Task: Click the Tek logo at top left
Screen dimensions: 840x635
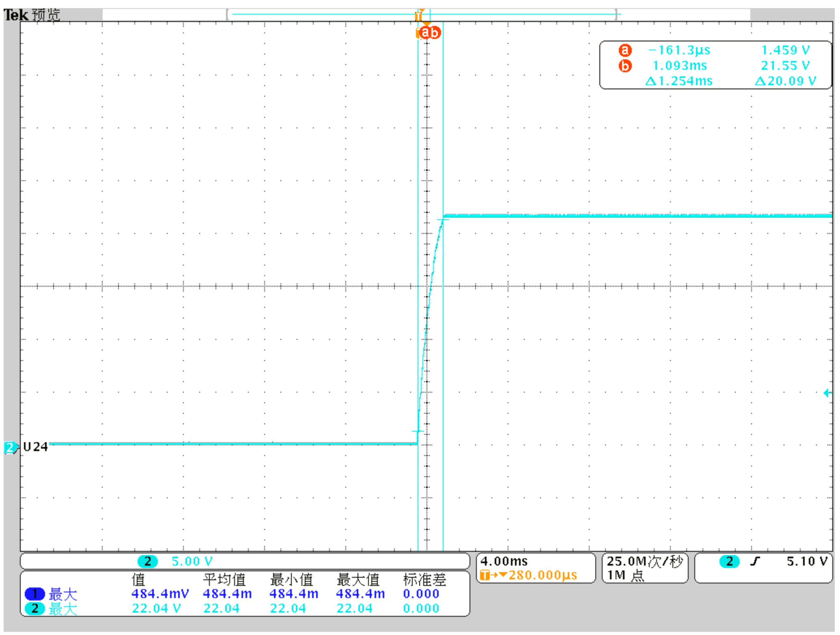Action: [15, 15]
